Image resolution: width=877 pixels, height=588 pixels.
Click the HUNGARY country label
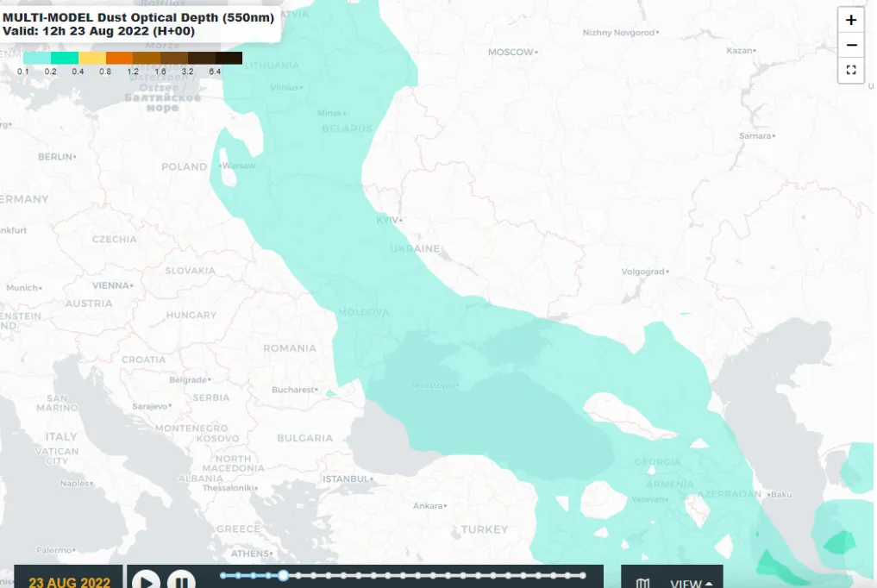coord(191,316)
